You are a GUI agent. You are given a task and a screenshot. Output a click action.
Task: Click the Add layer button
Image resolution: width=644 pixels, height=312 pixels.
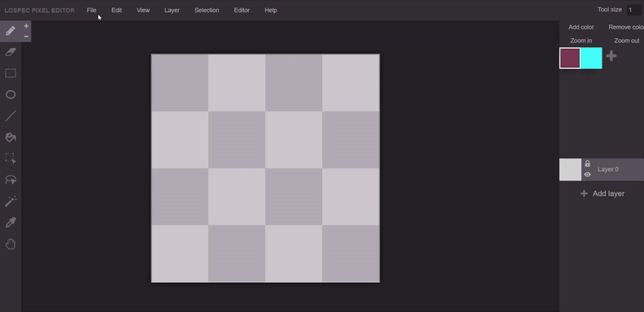click(603, 193)
